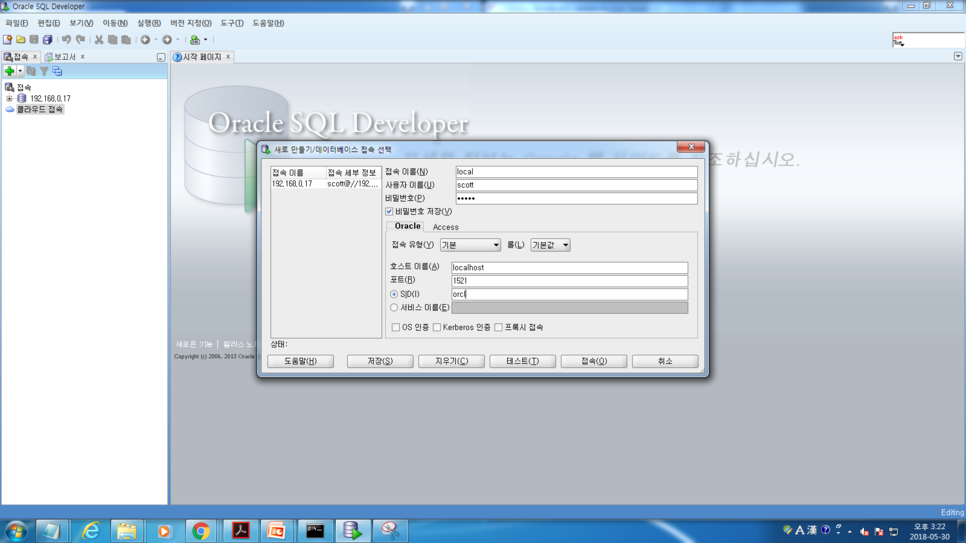Enable the 프록시 접속 checkbox
The height and width of the screenshot is (543, 966).
(498, 327)
